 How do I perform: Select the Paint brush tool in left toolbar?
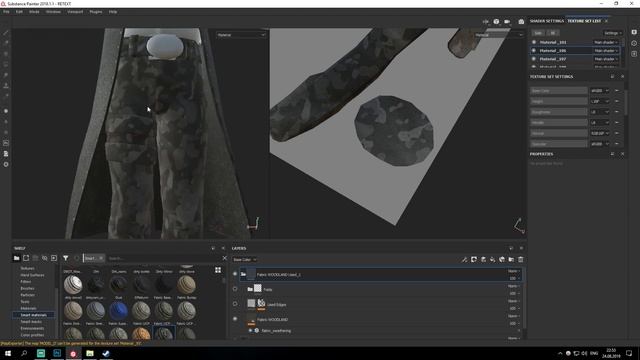tap(6, 33)
